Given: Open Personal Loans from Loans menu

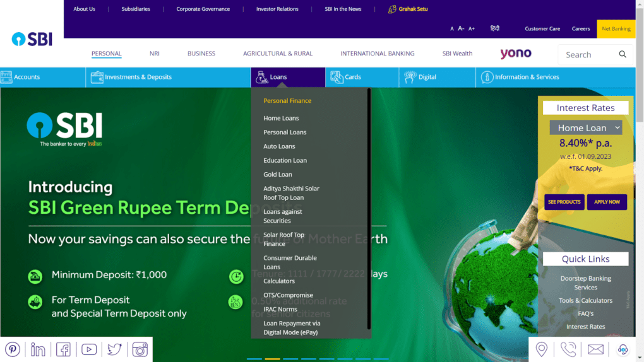Looking at the screenshot, I should click(285, 132).
